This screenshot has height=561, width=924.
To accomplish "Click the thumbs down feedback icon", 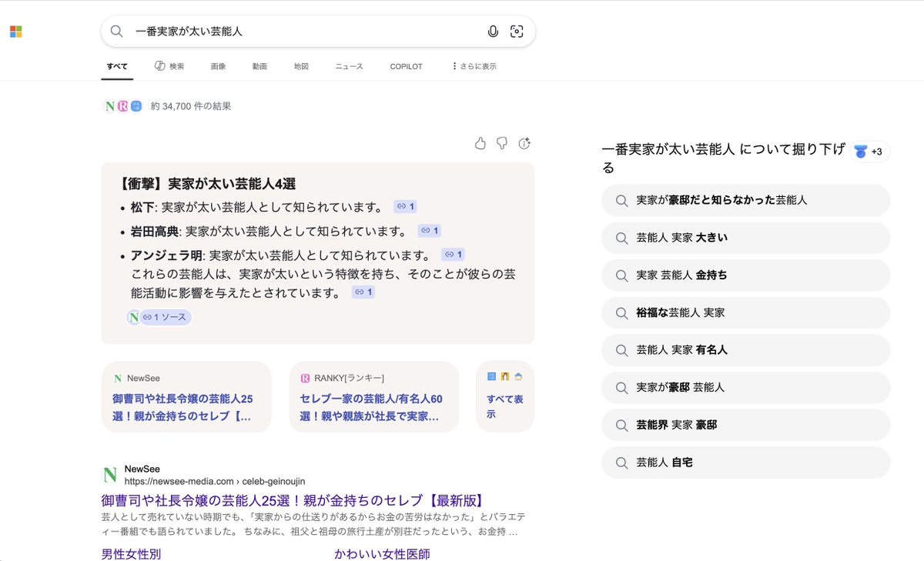I will (x=502, y=143).
